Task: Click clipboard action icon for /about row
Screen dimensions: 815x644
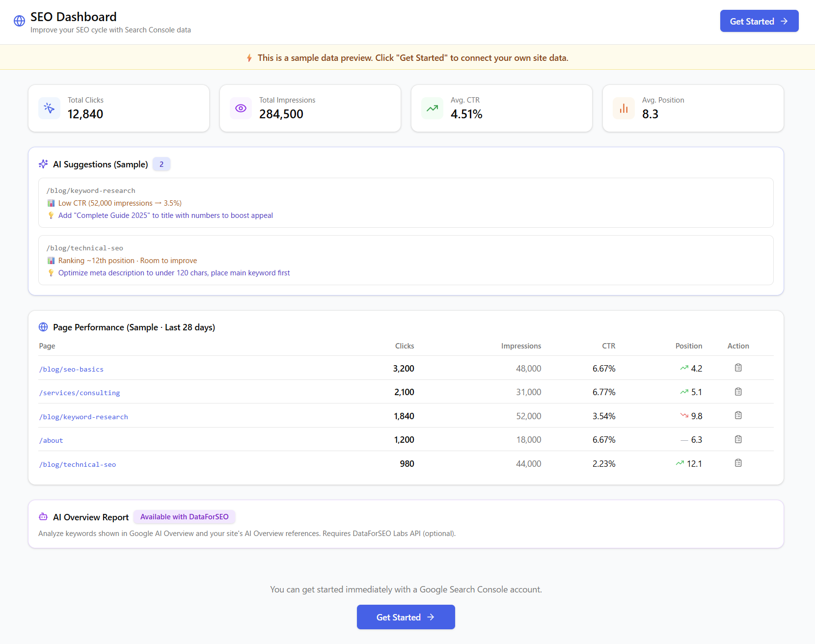Action: (738, 439)
